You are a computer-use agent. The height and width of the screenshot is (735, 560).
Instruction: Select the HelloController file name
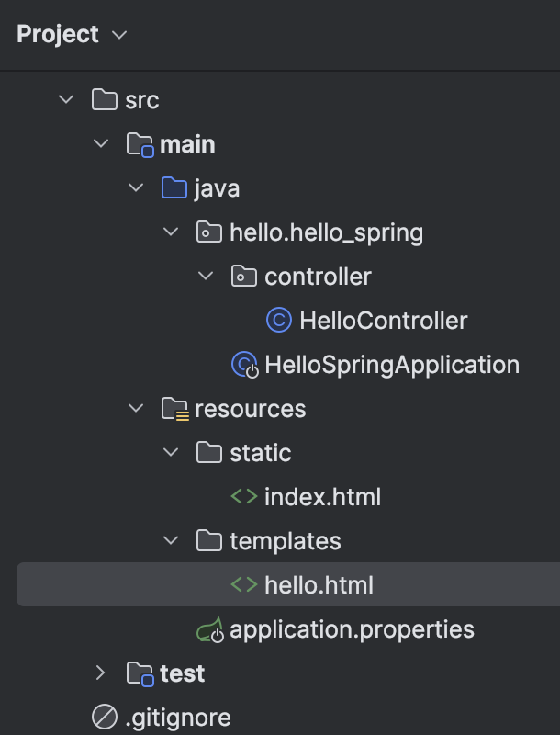point(383,321)
